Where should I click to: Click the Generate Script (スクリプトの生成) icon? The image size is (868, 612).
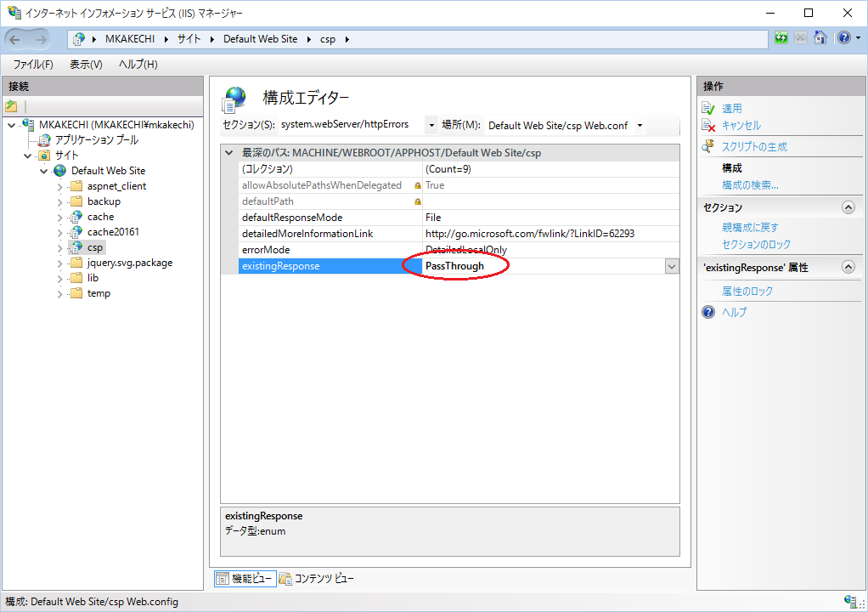[708, 147]
